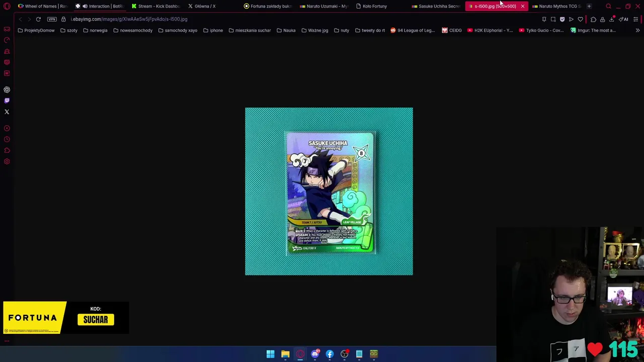The image size is (644, 362).
Task: Open File Explorer from taskbar
Action: pyautogui.click(x=285, y=354)
